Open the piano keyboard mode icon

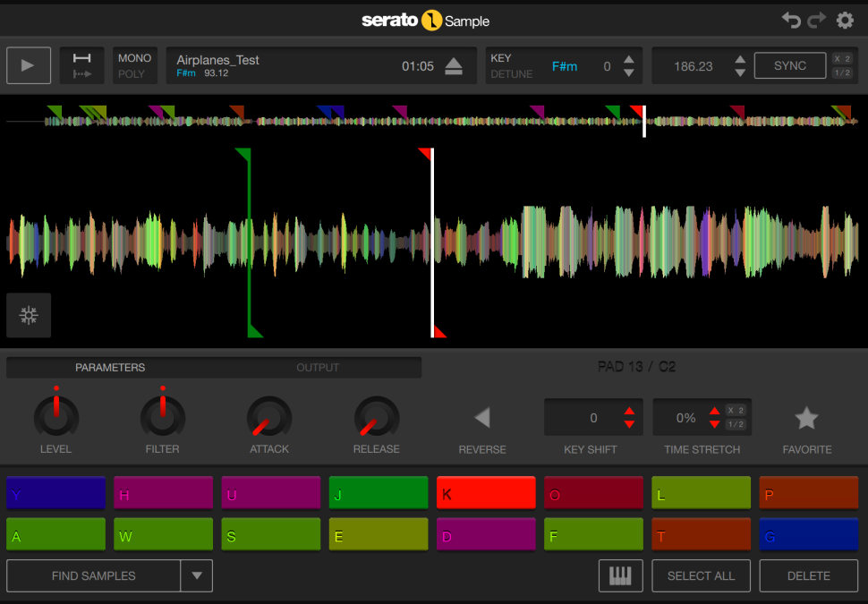[620, 576]
